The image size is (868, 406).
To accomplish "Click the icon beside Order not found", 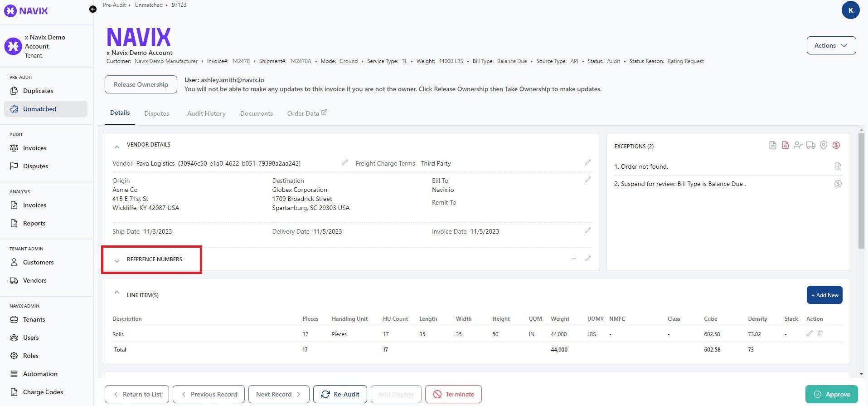I will click(x=838, y=166).
